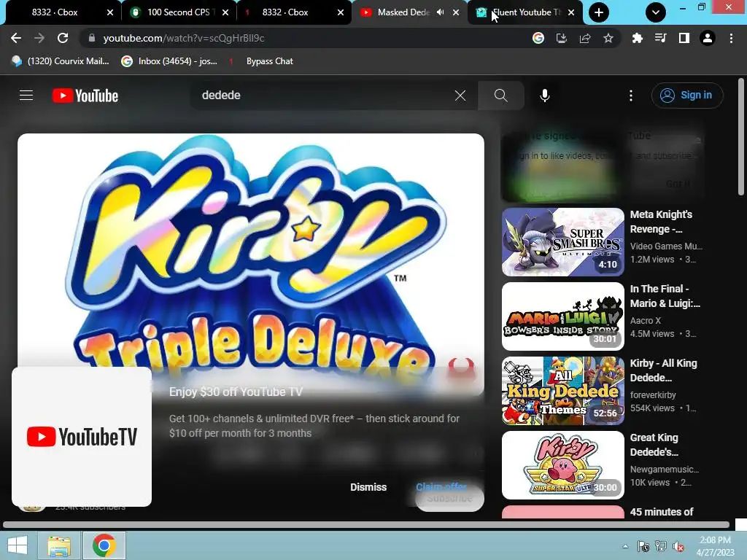The width and height of the screenshot is (747, 560).
Task: Open network tray icon
Action: tap(661, 546)
